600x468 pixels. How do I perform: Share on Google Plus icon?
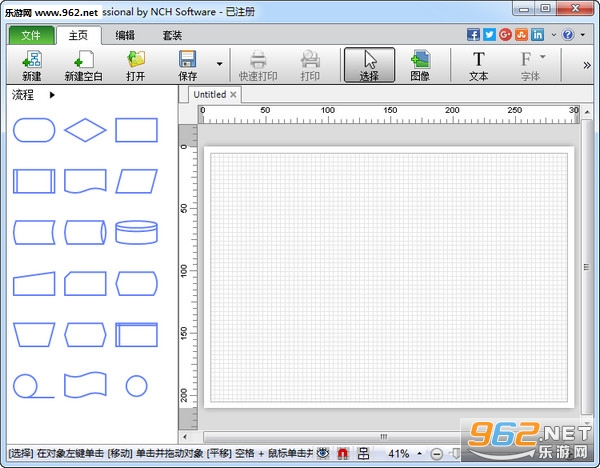click(x=505, y=34)
